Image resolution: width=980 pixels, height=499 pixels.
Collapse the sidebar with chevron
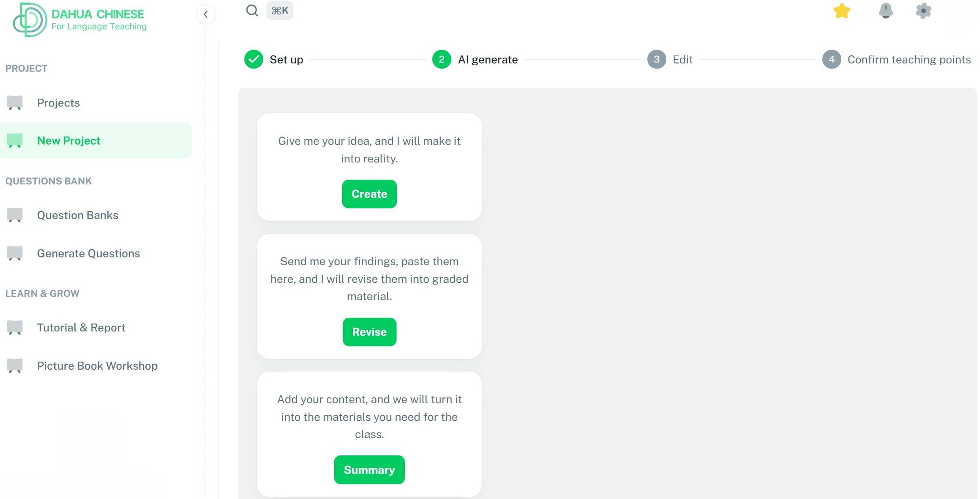pyautogui.click(x=206, y=14)
